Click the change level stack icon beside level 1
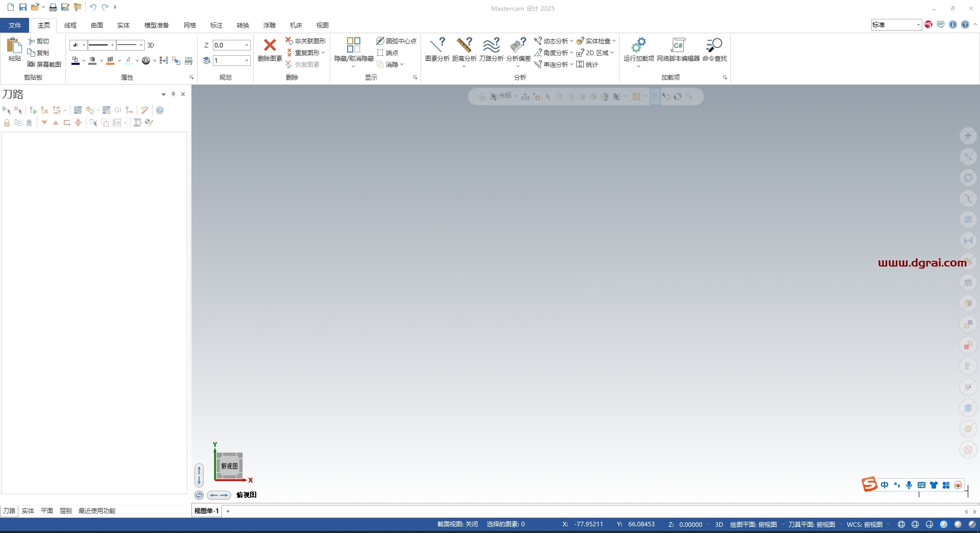The image size is (980, 533). point(207,61)
